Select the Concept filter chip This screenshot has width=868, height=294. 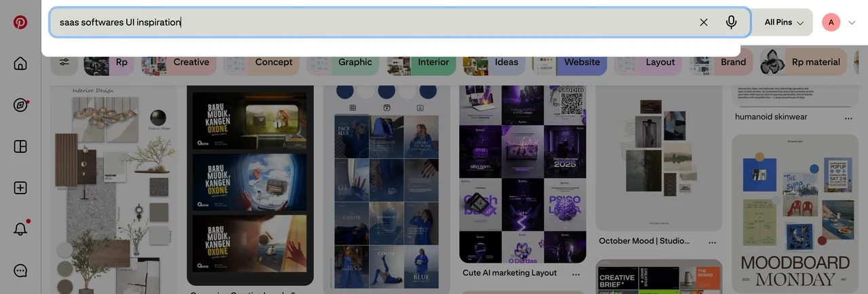tap(261, 62)
